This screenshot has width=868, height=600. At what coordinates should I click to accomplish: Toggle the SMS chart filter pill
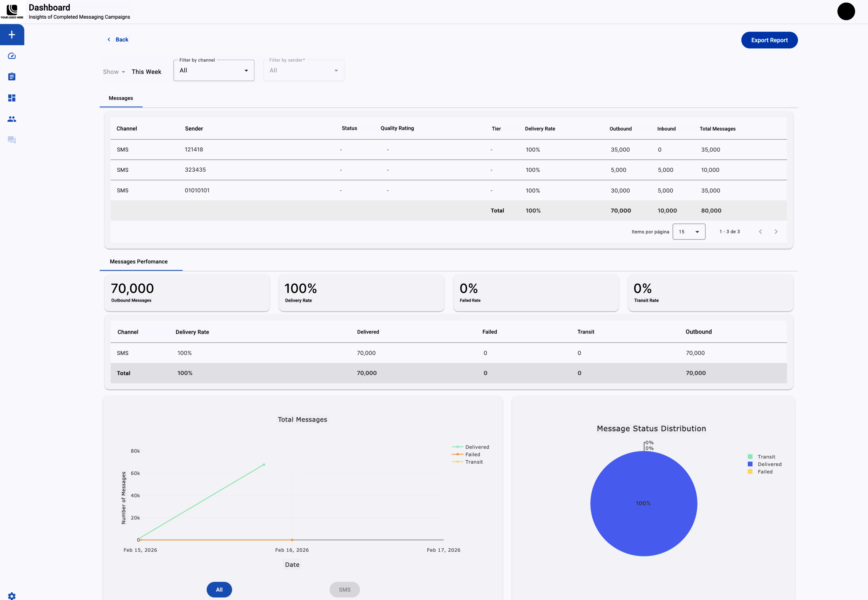[345, 589]
